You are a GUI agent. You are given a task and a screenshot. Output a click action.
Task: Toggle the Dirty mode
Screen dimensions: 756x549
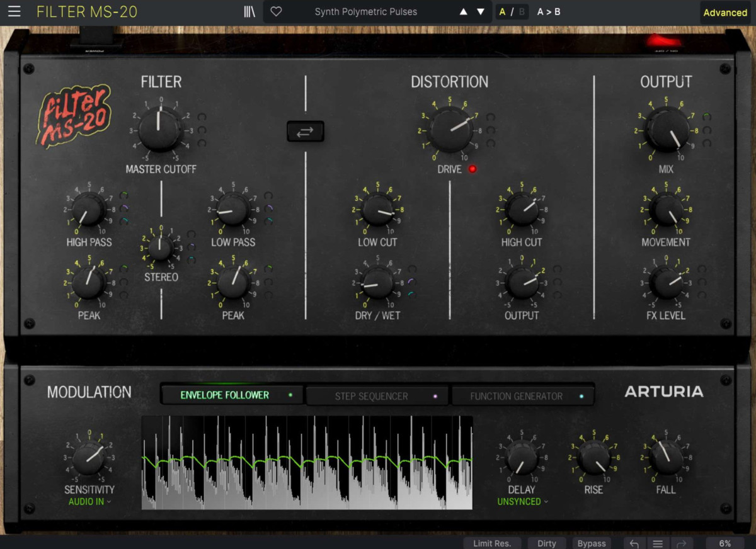tap(546, 543)
